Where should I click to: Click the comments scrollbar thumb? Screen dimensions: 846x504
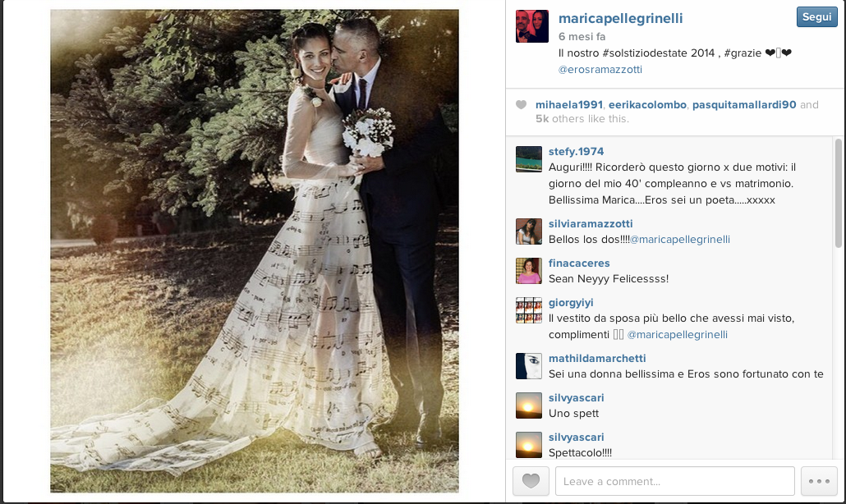point(838,193)
